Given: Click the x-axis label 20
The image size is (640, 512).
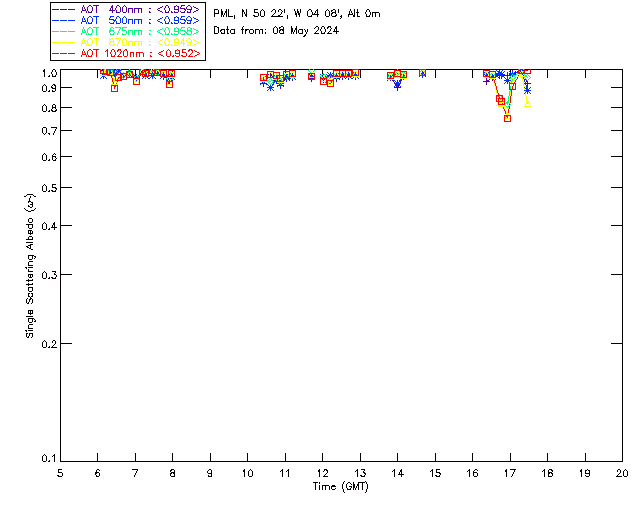Looking at the screenshot, I should pyautogui.click(x=622, y=473).
